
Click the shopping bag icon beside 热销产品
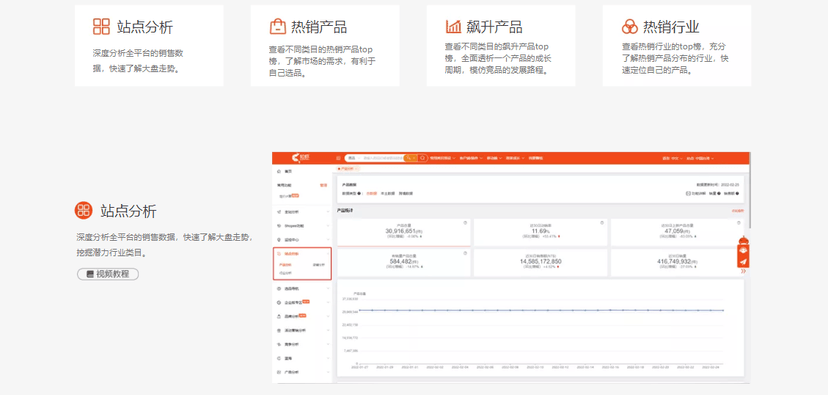(x=277, y=26)
